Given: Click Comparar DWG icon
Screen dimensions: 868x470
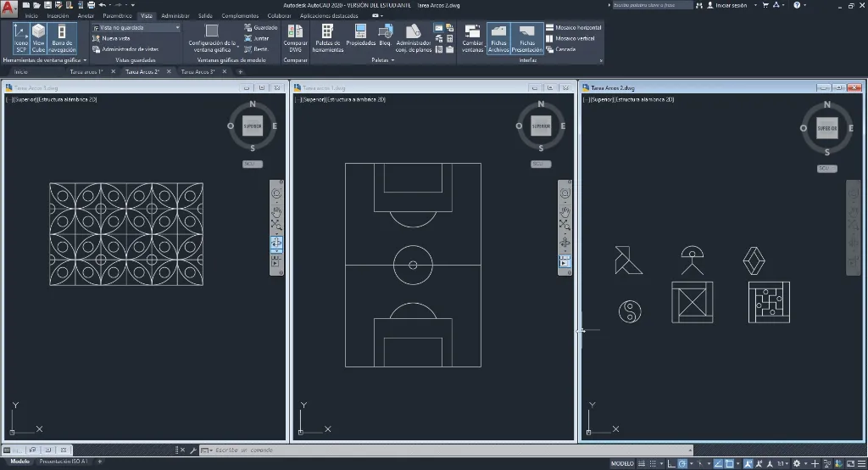Looking at the screenshot, I should (296, 38).
